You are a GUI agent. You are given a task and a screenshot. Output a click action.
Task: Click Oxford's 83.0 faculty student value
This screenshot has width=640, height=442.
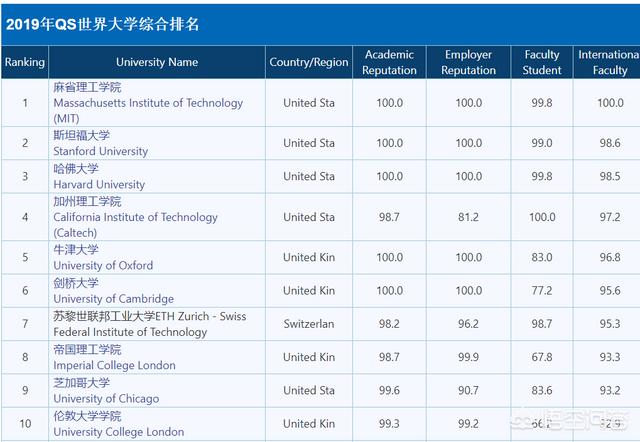(542, 257)
